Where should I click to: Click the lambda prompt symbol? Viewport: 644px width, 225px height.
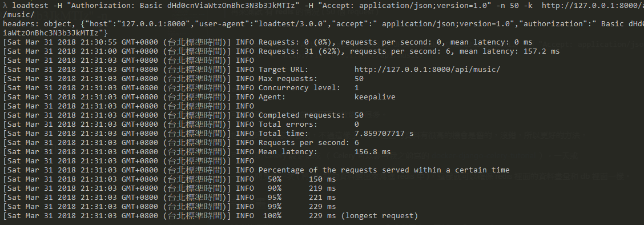tap(5, 6)
